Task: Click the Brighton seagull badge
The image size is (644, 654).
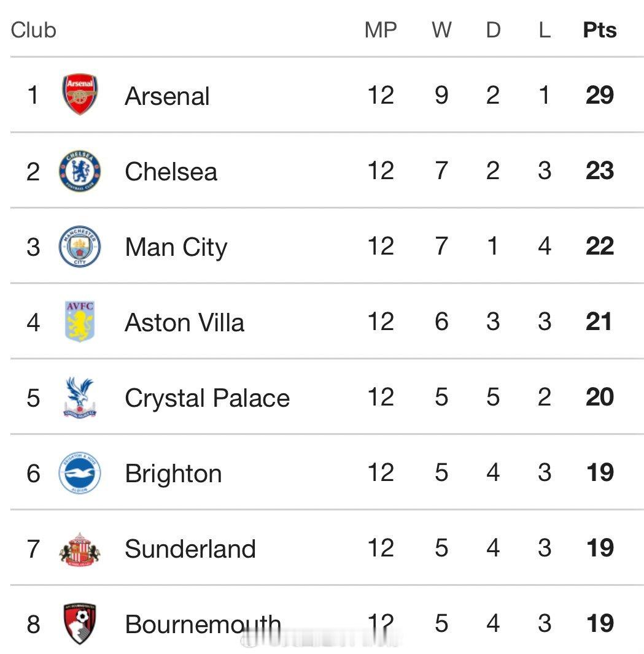Action: pyautogui.click(x=80, y=473)
